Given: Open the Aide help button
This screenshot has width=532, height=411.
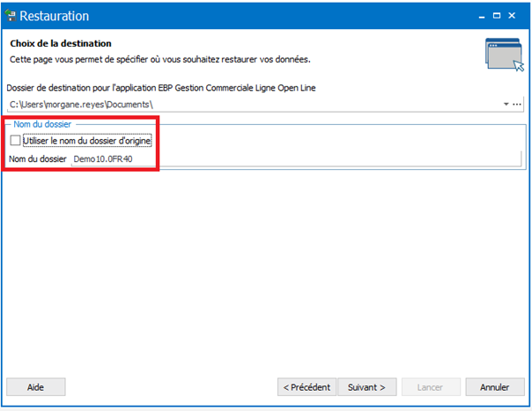Looking at the screenshot, I should point(36,387).
